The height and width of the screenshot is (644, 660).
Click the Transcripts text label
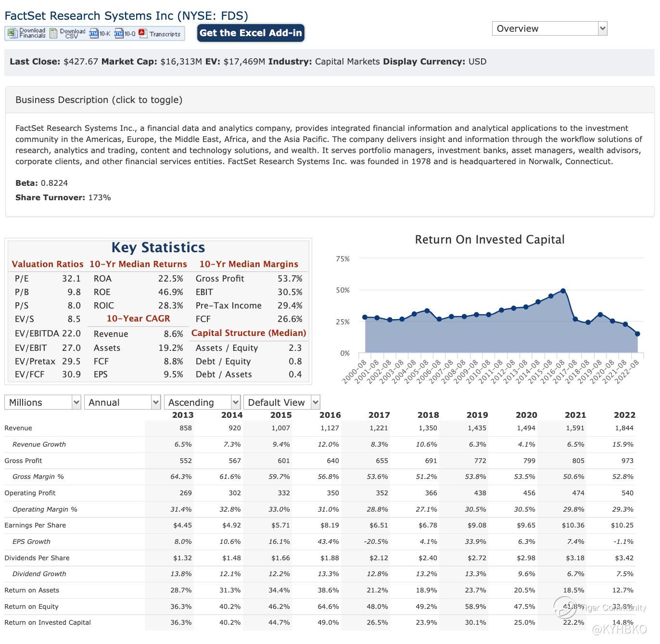[x=165, y=34]
